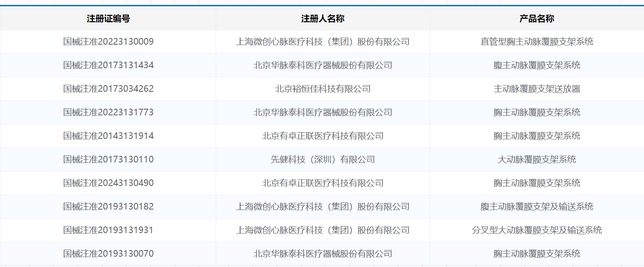Select product 直管型胸主动脉覆膜支架系统
The width and height of the screenshot is (644, 267).
point(537,42)
